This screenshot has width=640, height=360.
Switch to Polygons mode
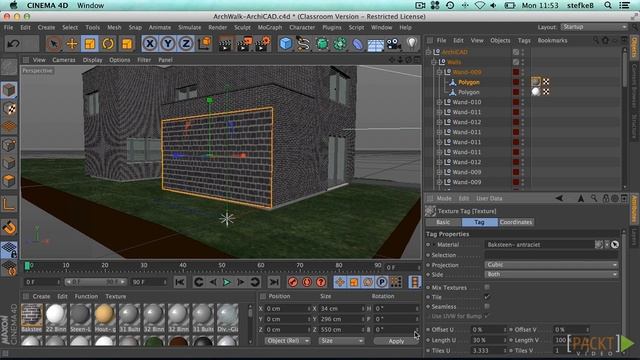click(9, 181)
